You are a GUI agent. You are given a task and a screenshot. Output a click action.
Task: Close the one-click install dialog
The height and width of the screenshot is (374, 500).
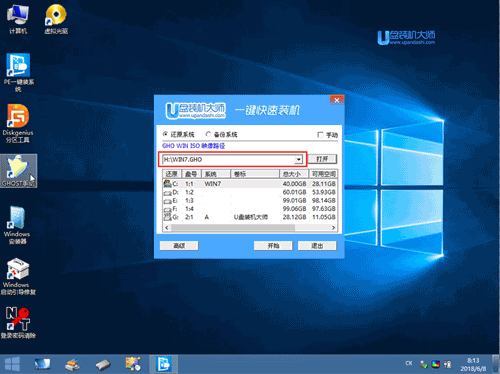point(337,100)
